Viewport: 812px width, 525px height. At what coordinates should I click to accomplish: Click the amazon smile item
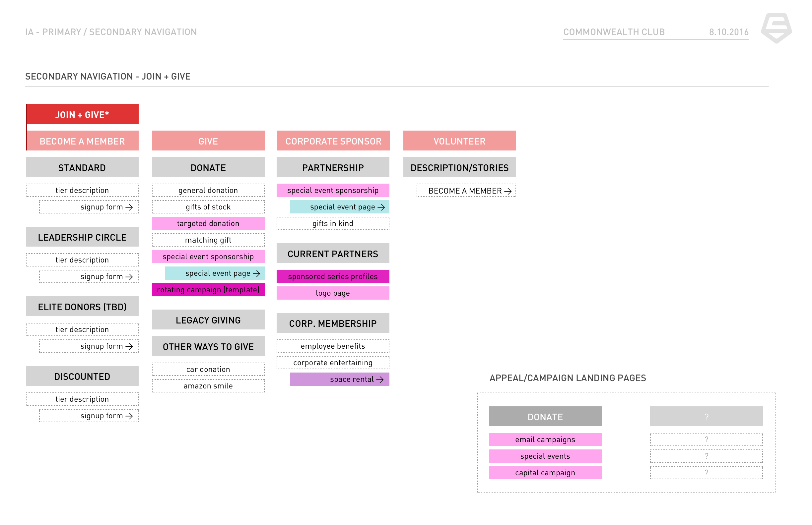pos(208,386)
